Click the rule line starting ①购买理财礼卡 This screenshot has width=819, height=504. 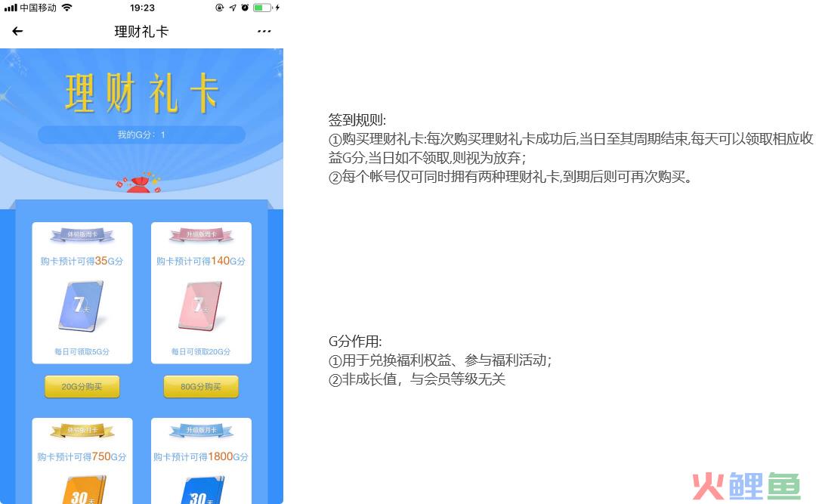pos(571,148)
